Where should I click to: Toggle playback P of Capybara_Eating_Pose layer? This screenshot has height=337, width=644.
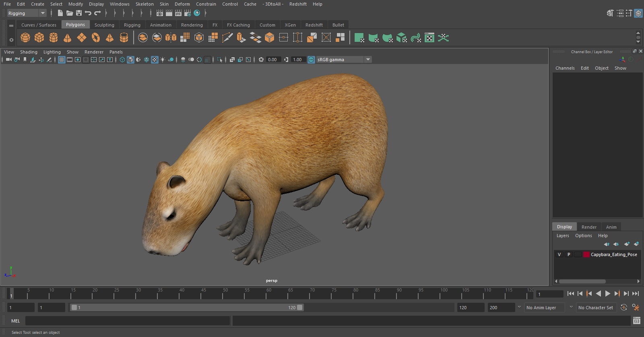click(x=569, y=254)
